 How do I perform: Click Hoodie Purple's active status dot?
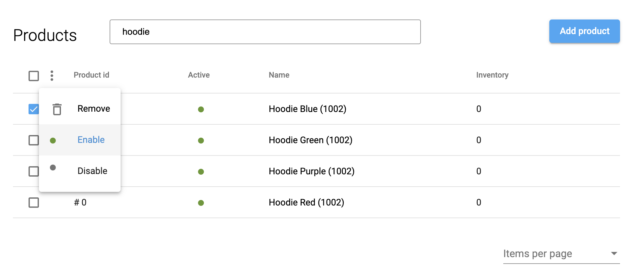pyautogui.click(x=201, y=172)
